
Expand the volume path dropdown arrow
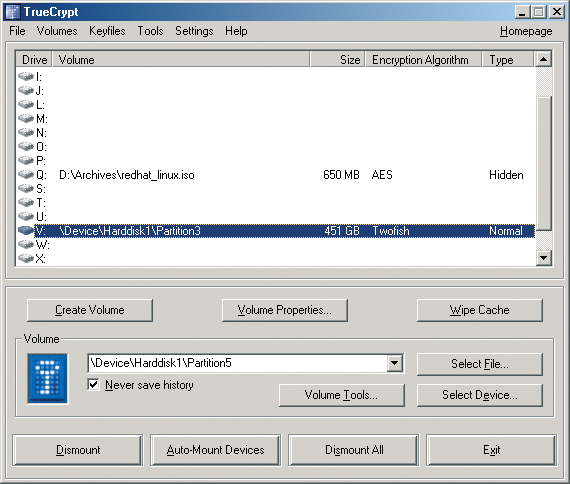pyautogui.click(x=395, y=363)
